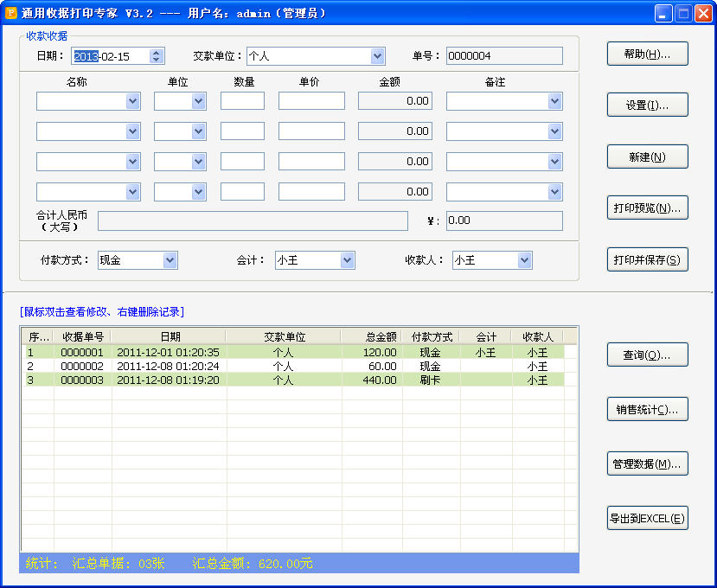Create a new receipt via 新建
This screenshot has width=717, height=588.
point(647,156)
